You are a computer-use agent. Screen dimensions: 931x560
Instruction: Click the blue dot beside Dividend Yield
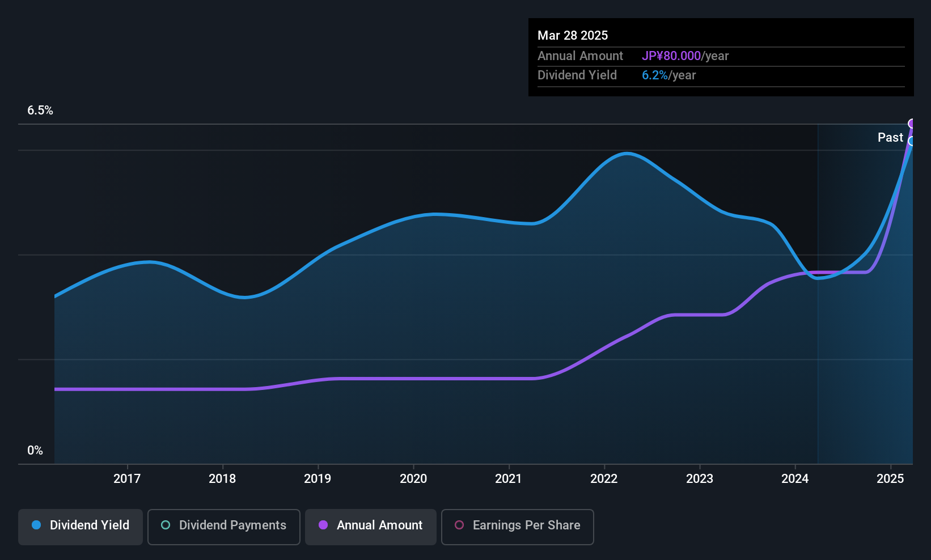37,525
